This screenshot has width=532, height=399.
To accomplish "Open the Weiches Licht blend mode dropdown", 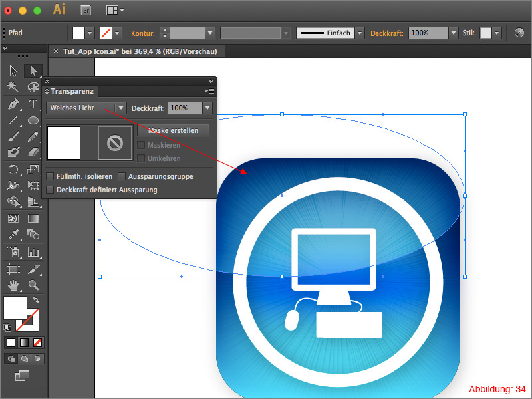I will (122, 108).
